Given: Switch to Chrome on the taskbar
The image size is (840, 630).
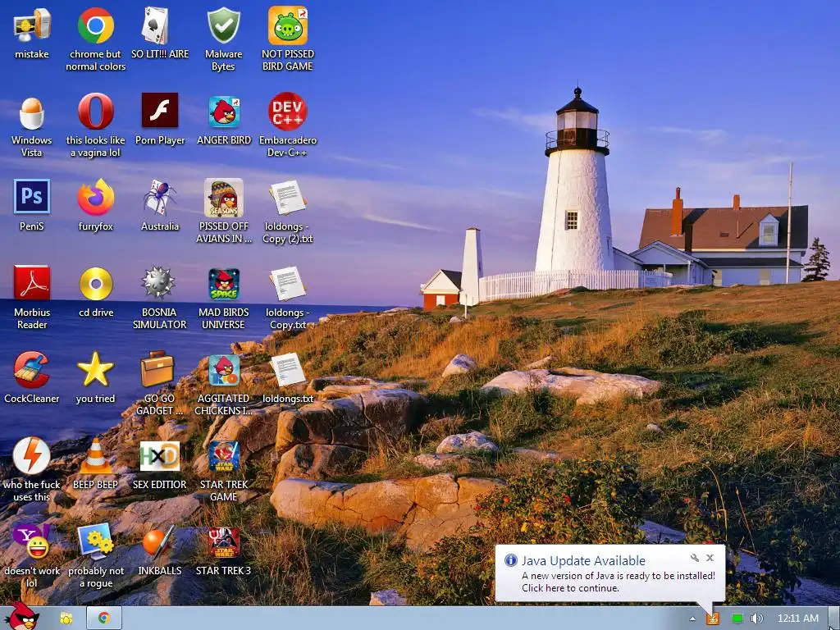Looking at the screenshot, I should coord(104,619).
